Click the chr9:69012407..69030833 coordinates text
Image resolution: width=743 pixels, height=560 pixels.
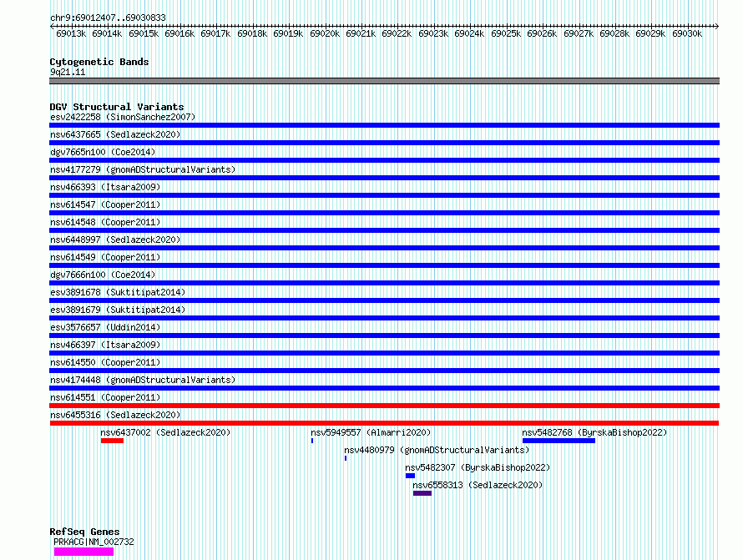coord(108,18)
